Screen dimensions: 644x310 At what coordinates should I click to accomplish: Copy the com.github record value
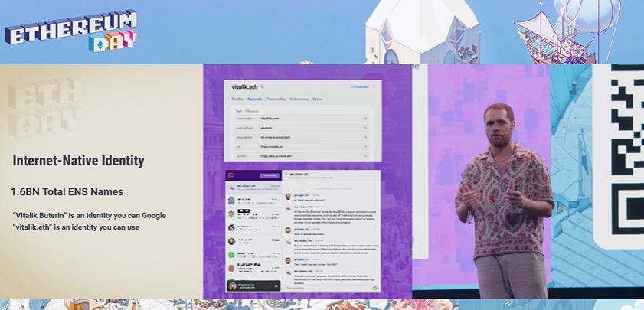(x=366, y=128)
